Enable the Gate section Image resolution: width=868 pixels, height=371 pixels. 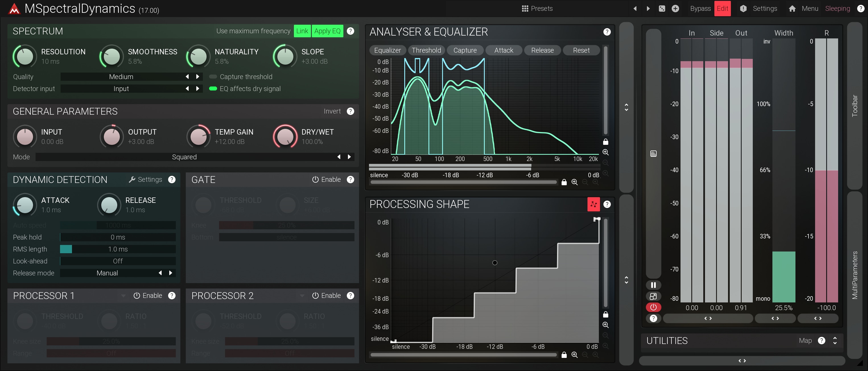(326, 180)
